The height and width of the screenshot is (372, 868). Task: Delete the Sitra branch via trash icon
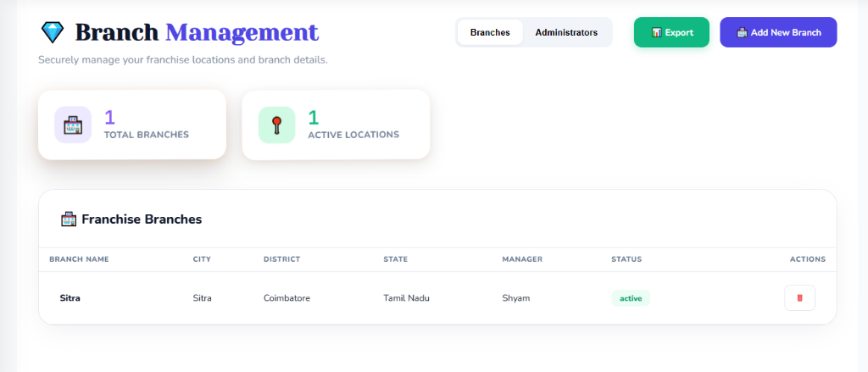point(799,297)
